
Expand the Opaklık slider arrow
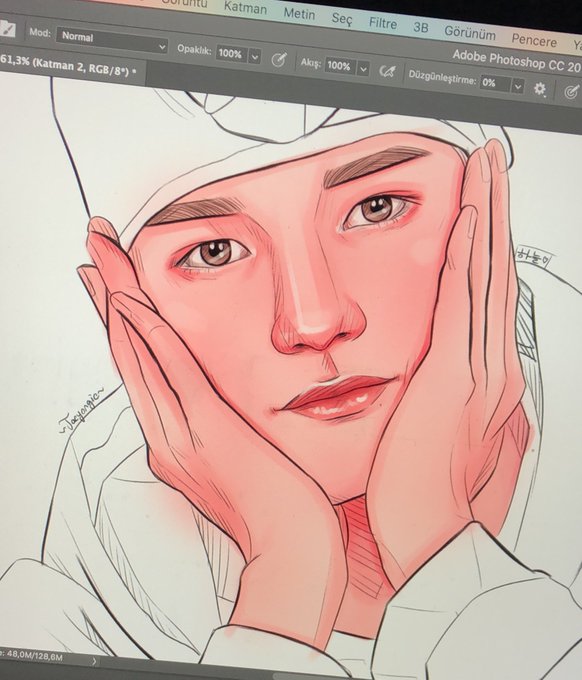(255, 56)
